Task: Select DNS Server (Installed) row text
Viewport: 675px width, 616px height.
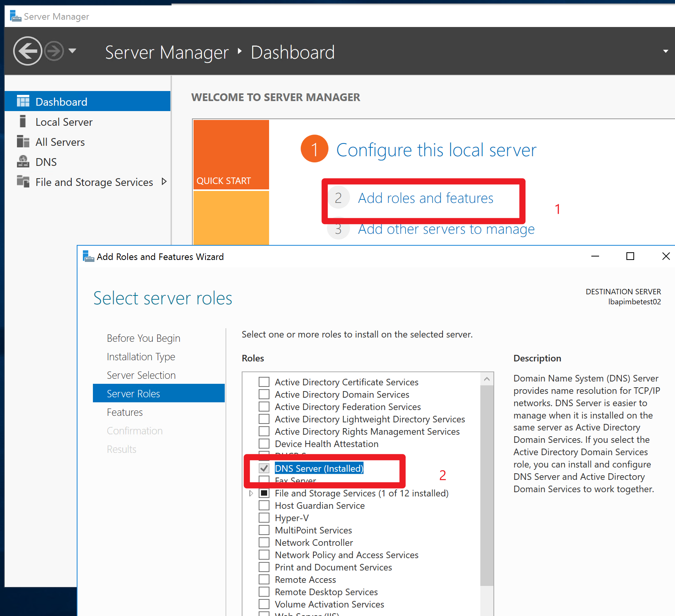Action: pos(319,468)
